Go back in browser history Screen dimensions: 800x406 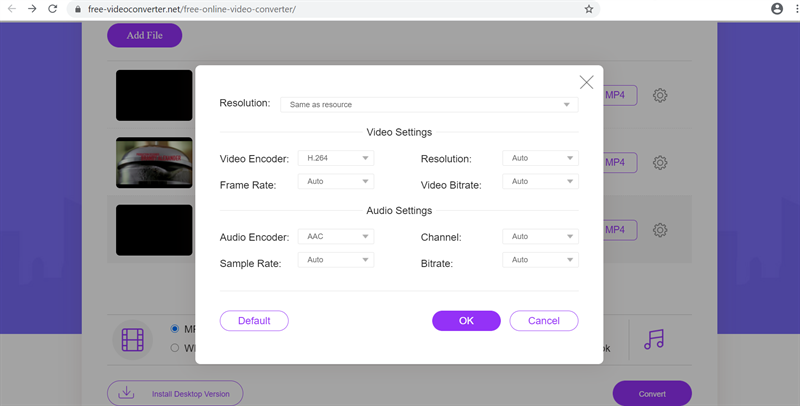click(x=11, y=9)
